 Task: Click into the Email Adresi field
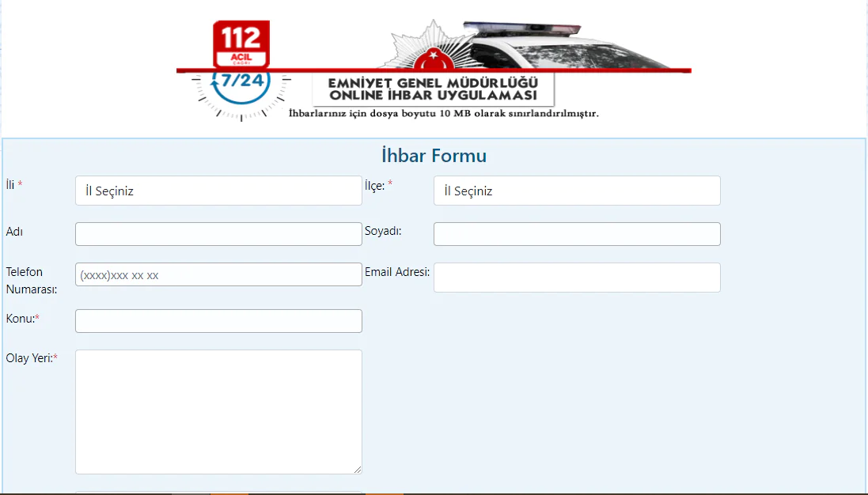[x=576, y=277]
